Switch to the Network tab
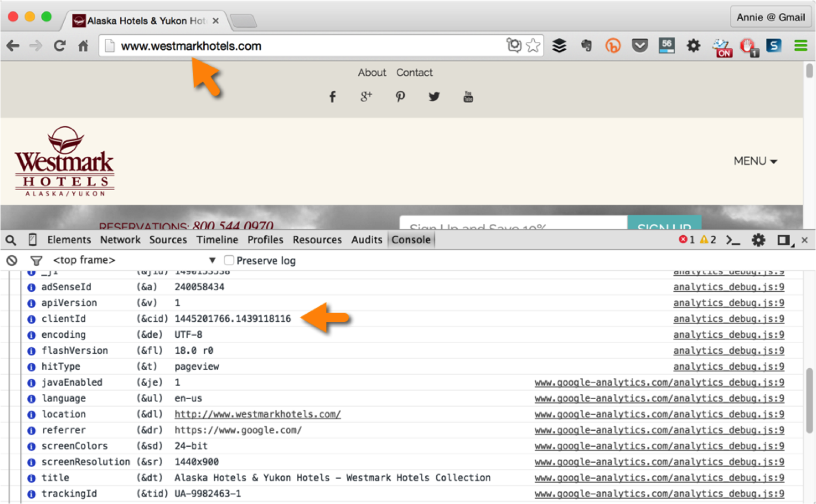Screen dimensions: 816x504 pos(120,240)
